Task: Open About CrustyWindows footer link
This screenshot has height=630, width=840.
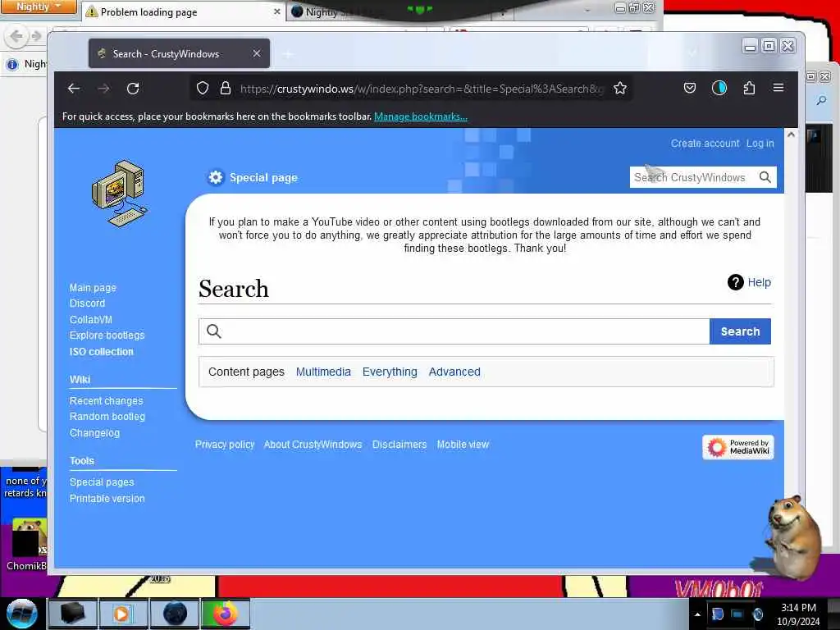Action: 313,445
